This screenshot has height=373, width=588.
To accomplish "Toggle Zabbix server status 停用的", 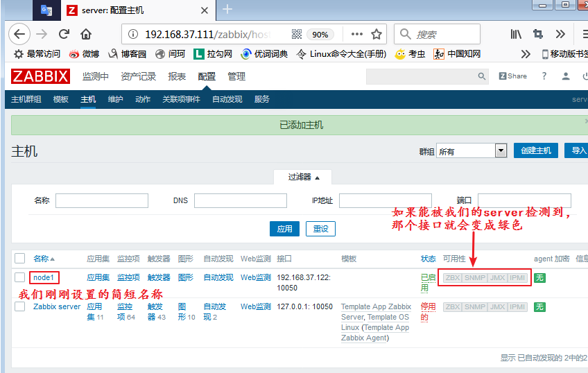I will coord(428,312).
